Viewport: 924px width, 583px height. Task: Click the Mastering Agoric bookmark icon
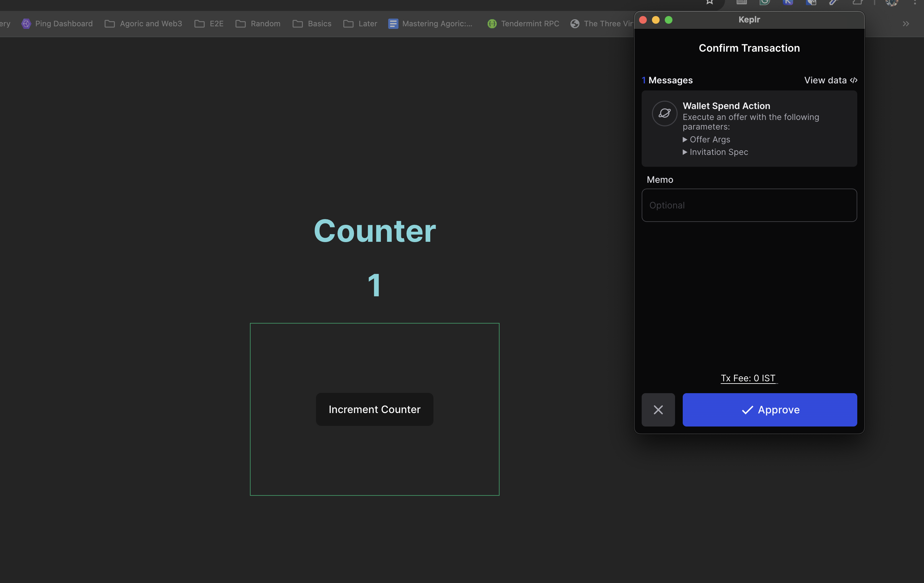(x=393, y=23)
